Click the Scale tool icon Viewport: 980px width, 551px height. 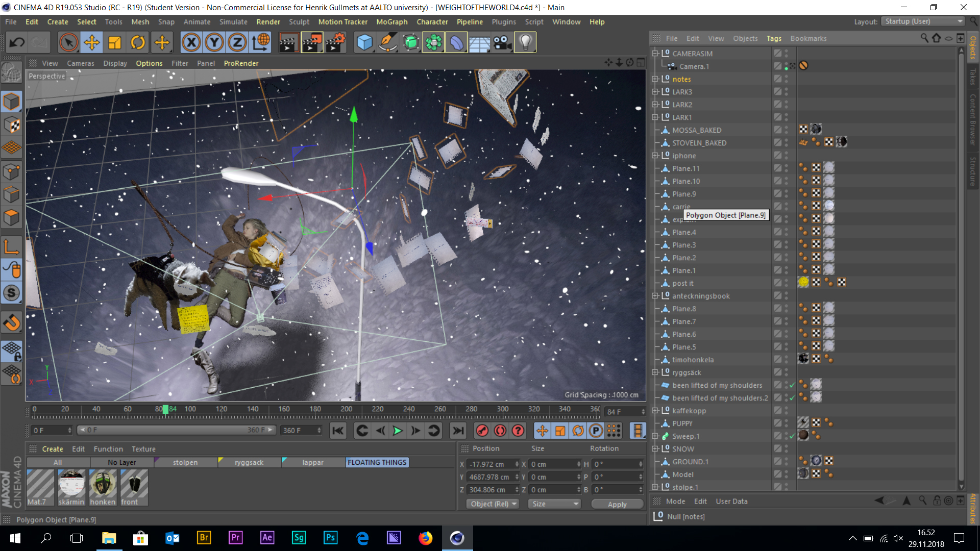point(115,42)
